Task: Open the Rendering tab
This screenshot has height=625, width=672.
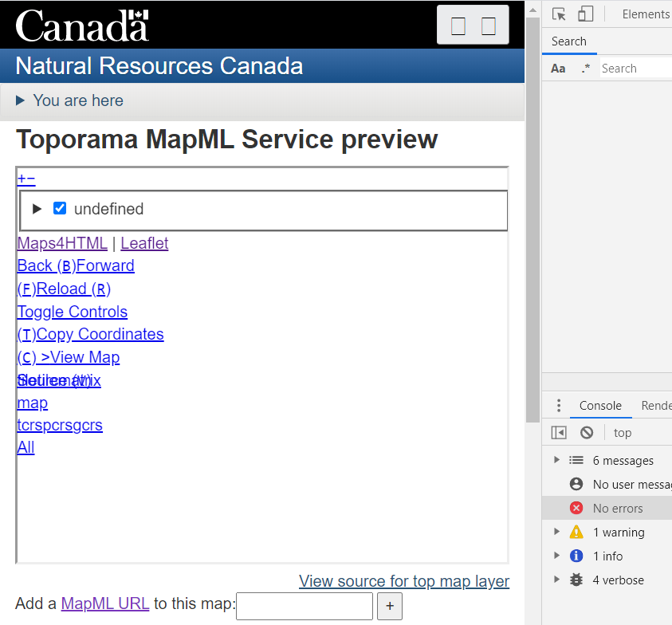Action: point(658,406)
